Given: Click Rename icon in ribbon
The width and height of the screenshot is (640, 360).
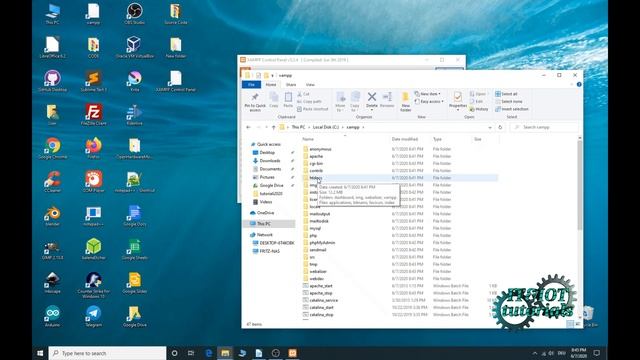Looking at the screenshot, I should [x=387, y=100].
